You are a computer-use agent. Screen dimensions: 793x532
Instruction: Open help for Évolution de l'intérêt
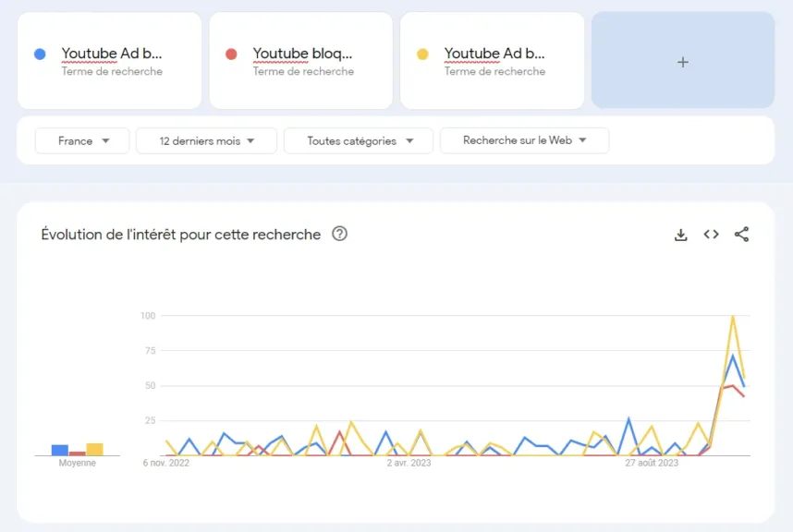point(339,234)
